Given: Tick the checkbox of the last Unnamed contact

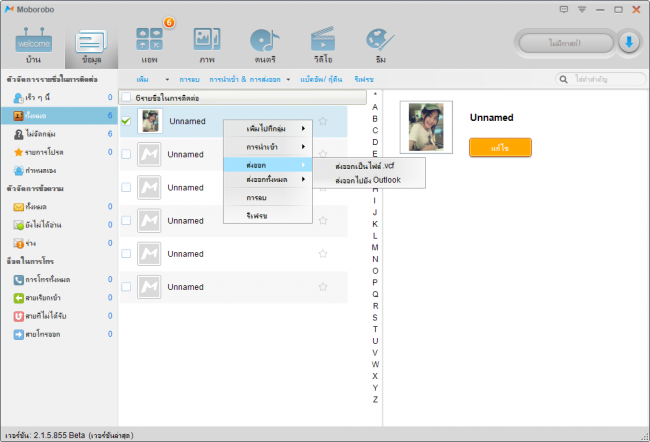Looking at the screenshot, I should [x=126, y=287].
